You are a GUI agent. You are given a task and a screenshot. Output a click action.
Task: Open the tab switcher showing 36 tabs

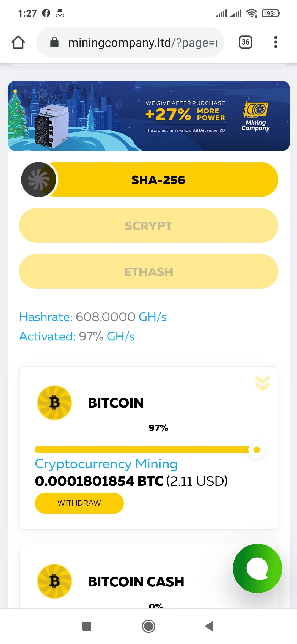click(245, 42)
